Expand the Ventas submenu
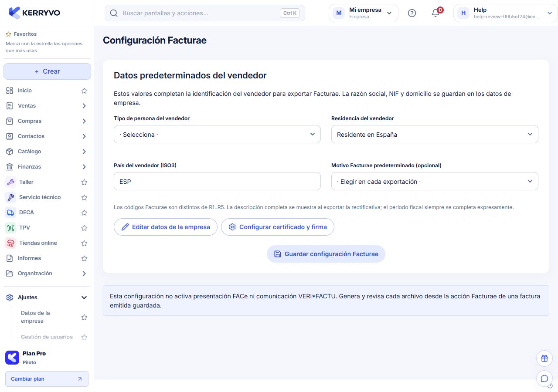The height and width of the screenshot is (392, 558). (84, 106)
